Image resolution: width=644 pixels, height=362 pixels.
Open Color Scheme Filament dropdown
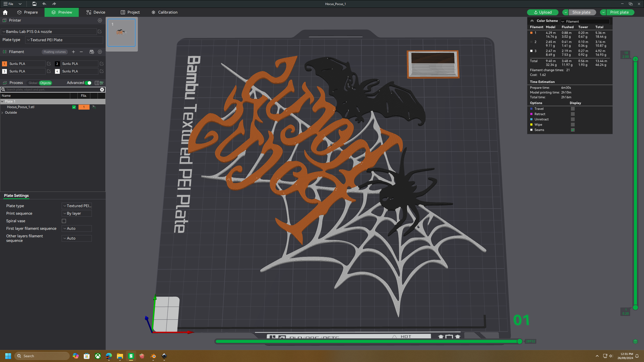[585, 21]
